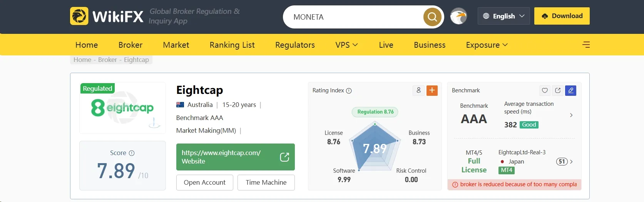Viewport: 644px width, 202px height.
Task: Click the warning icon in complaint notice
Action: [455, 185]
